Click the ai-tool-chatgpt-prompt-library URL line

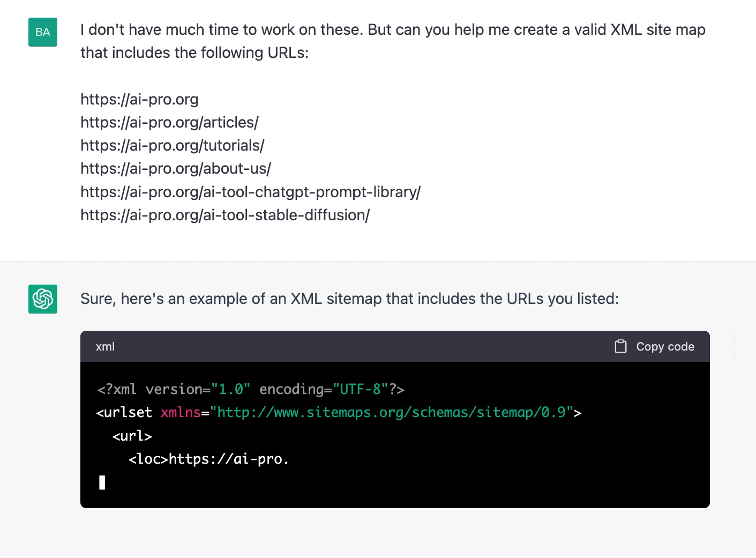click(251, 192)
